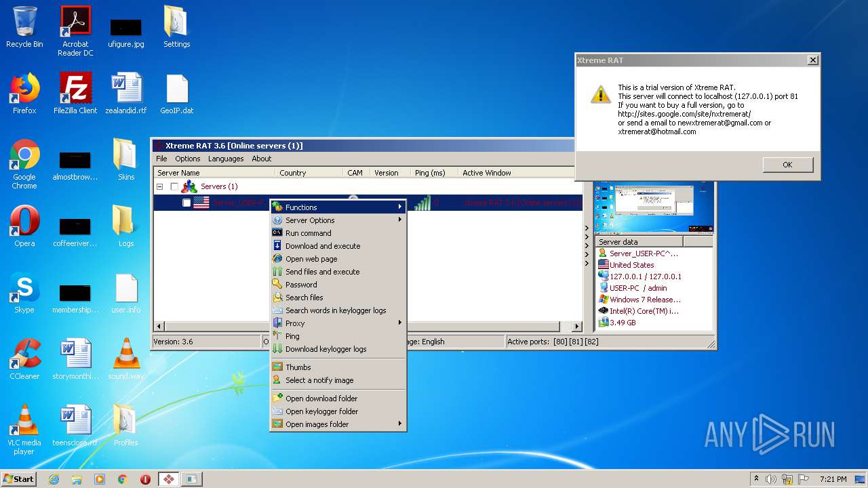
Task: Sort by the Country column header
Action: point(309,173)
